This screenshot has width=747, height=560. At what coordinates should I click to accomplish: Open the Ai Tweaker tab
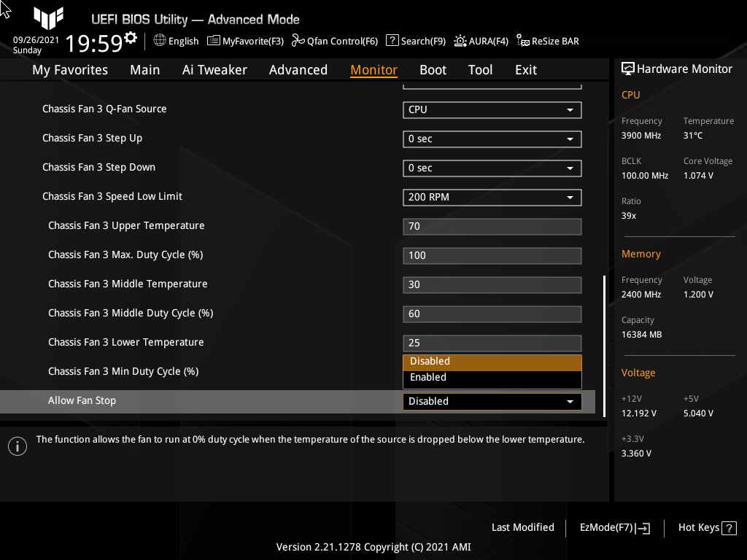(x=214, y=69)
